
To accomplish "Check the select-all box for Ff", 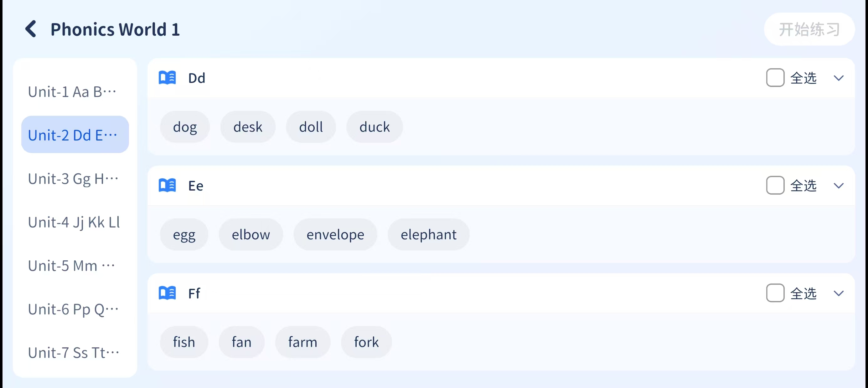I will 775,293.
